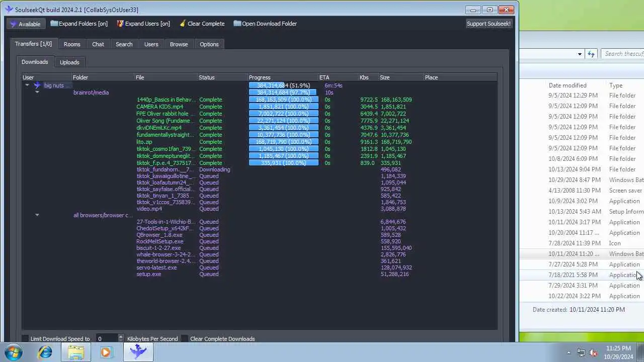Viewport: 644px width, 362px height.
Task: Click the Type column in Explorer window
Action: tap(616, 85)
